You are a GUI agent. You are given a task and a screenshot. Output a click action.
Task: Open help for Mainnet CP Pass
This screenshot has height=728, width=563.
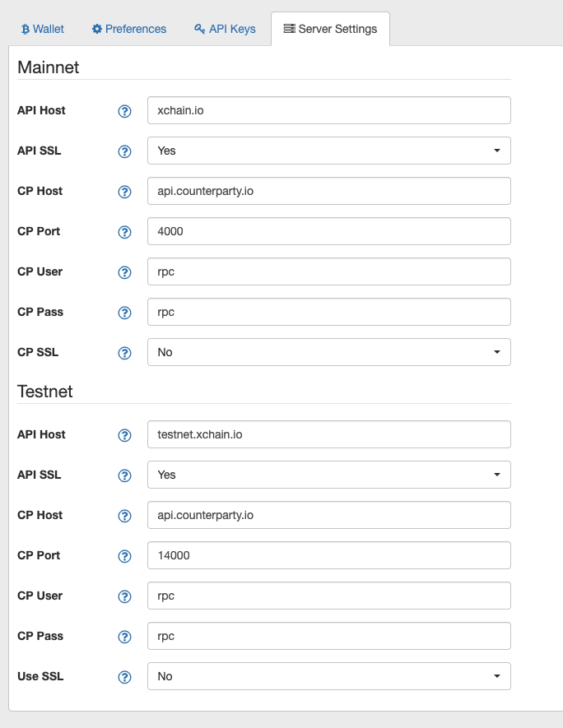[124, 313]
